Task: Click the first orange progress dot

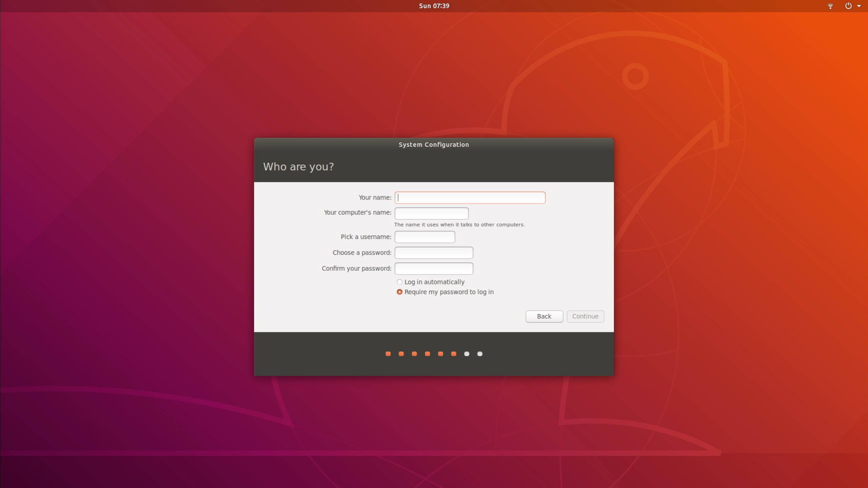Action: [x=388, y=354]
